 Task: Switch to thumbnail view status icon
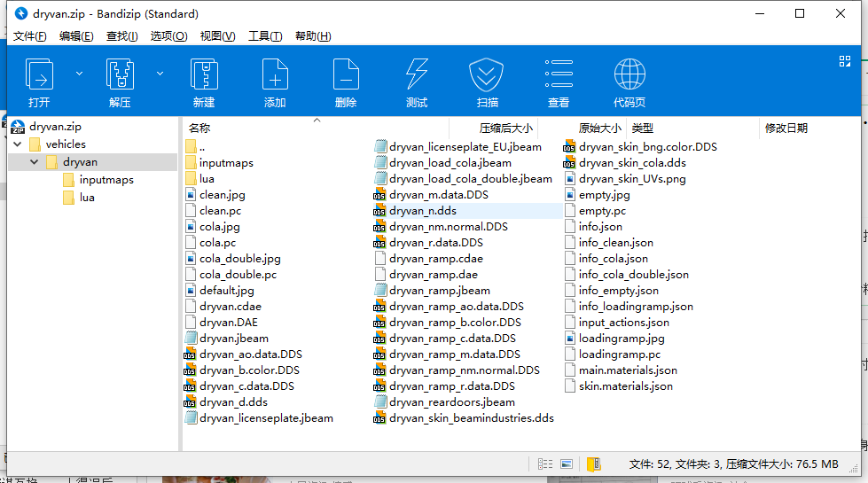567,464
